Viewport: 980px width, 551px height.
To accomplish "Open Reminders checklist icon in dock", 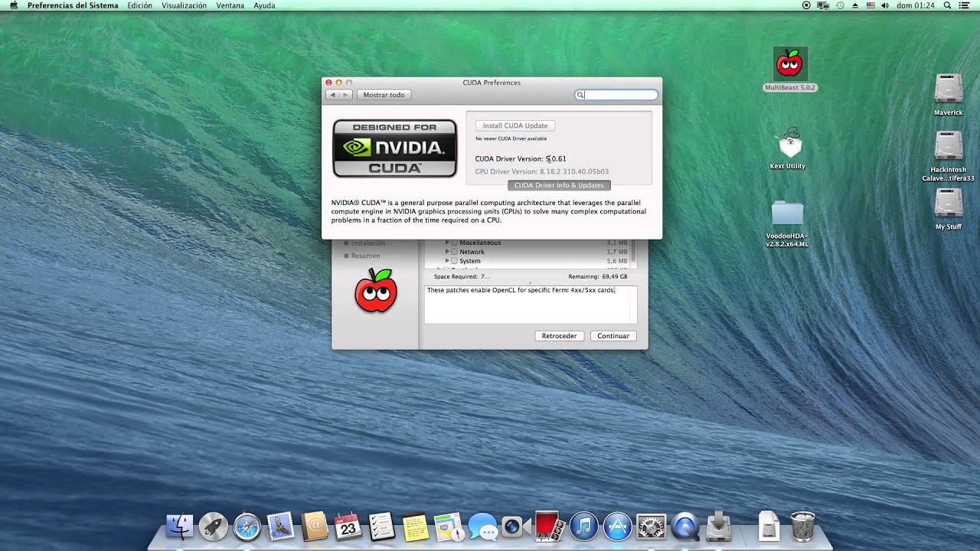I will [381, 526].
